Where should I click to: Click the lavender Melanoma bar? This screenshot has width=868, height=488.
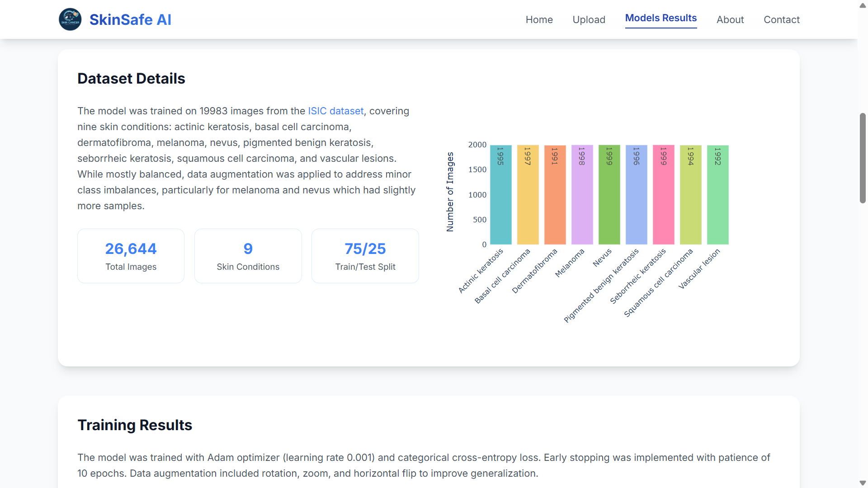(x=582, y=203)
